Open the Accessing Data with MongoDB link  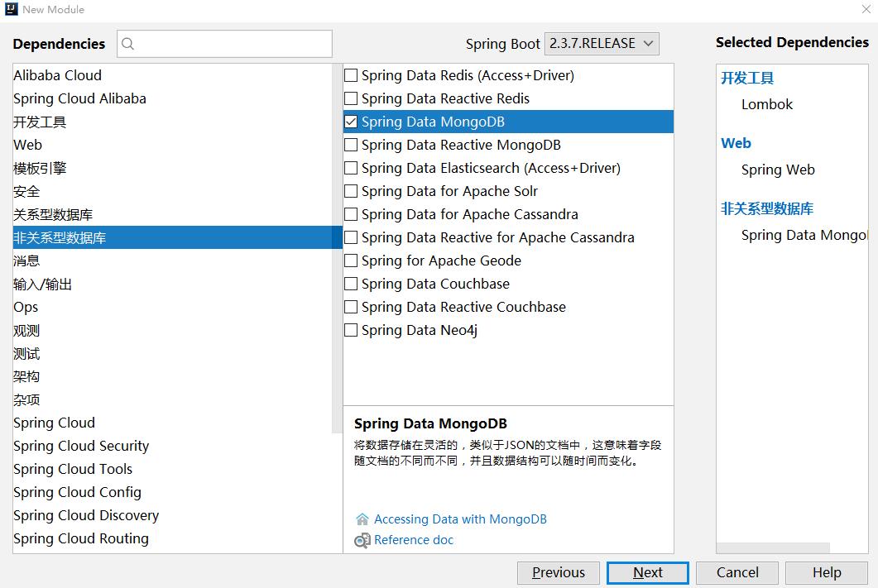coord(460,519)
